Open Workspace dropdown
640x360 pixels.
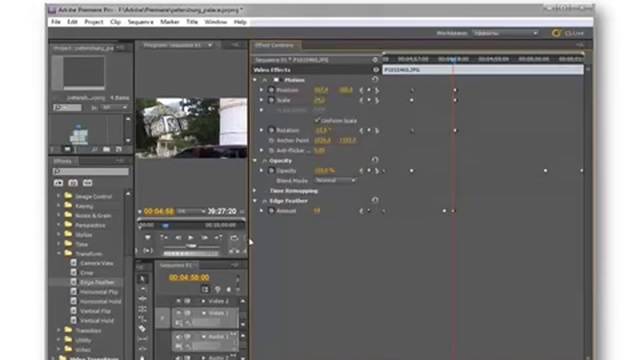pos(505,33)
